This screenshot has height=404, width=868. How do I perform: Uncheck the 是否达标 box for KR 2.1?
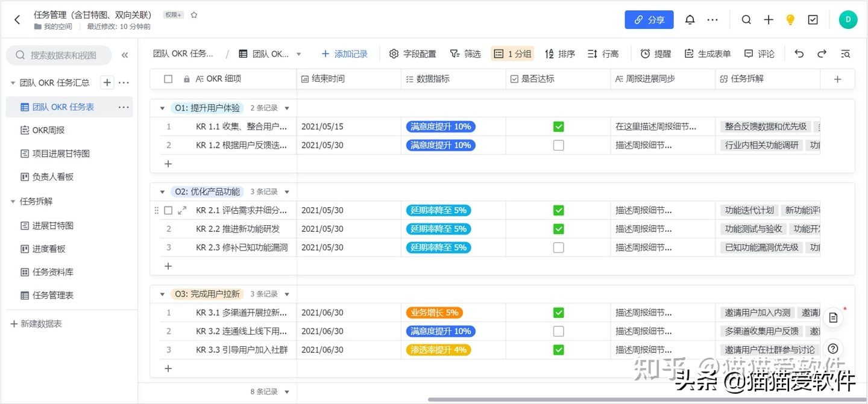click(558, 210)
